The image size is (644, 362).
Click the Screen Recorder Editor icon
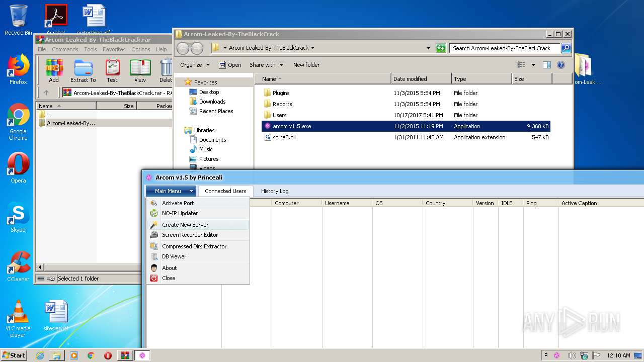coord(154,235)
